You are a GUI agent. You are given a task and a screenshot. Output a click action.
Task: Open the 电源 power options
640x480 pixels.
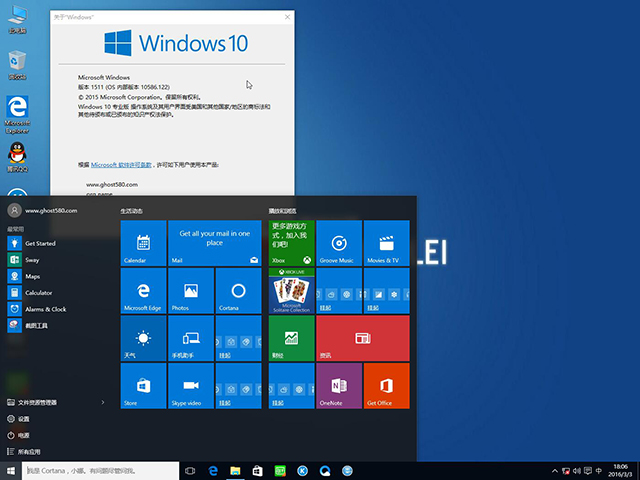pyautogui.click(x=24, y=436)
